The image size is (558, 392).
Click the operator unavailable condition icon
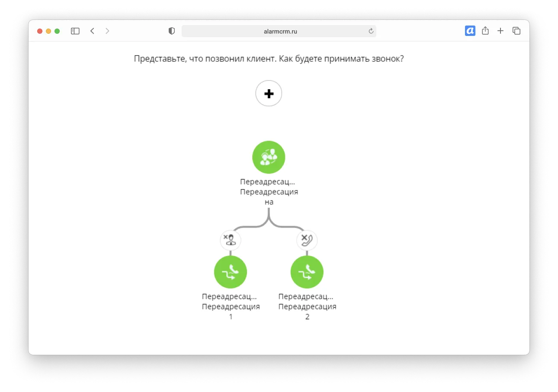231,240
